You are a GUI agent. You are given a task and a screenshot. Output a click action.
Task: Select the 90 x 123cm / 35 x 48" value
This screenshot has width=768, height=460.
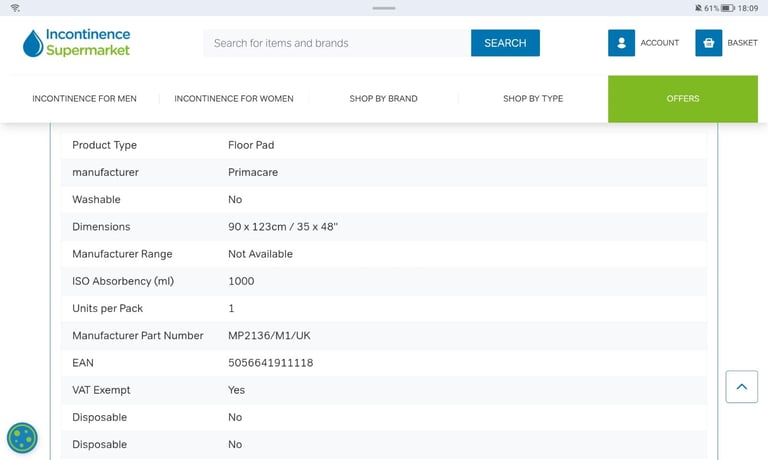[x=283, y=227]
